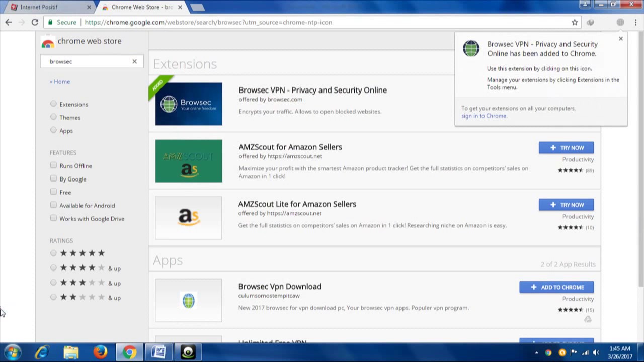Add Browsec Vpn Download to Chrome
644x362 pixels.
(556, 287)
